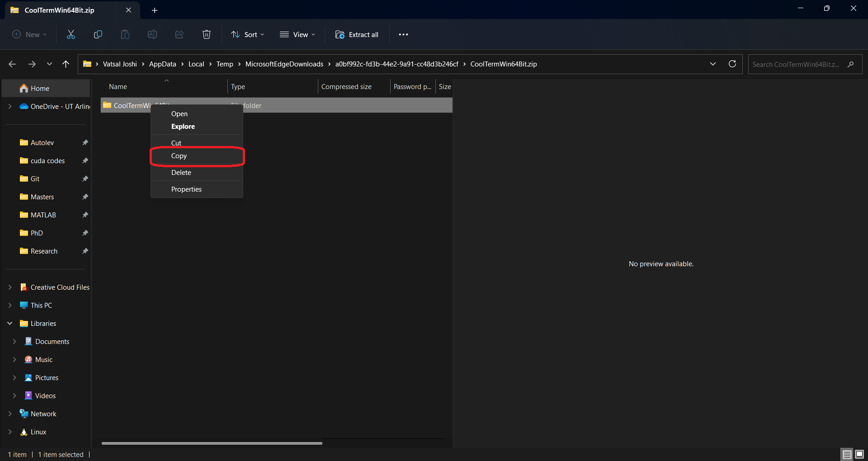Switch to details view icon in status bar

(847, 454)
